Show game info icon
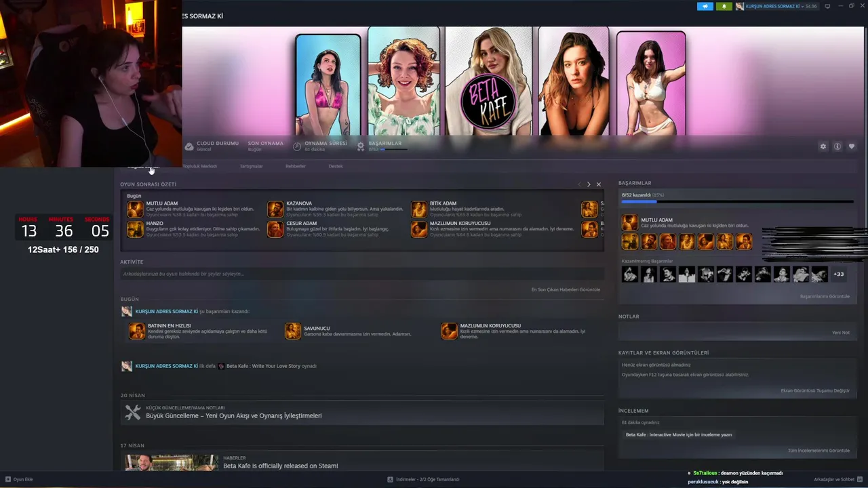Screen dimensions: 868x488 click(837, 146)
